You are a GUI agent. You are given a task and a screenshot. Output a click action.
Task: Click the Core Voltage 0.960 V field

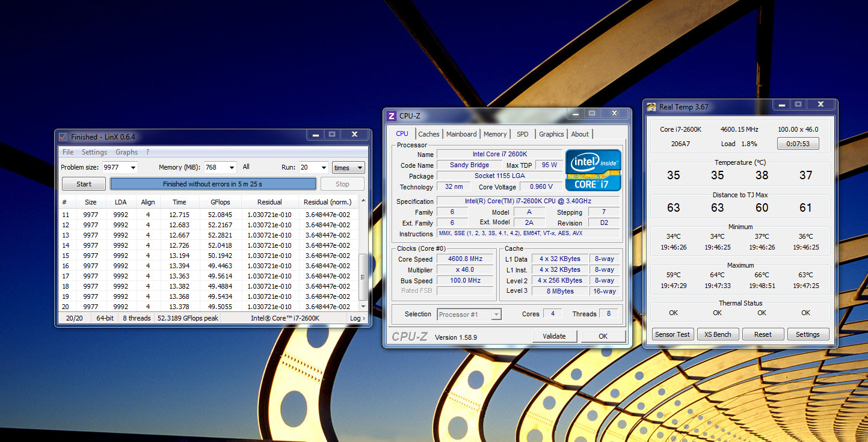click(x=541, y=187)
